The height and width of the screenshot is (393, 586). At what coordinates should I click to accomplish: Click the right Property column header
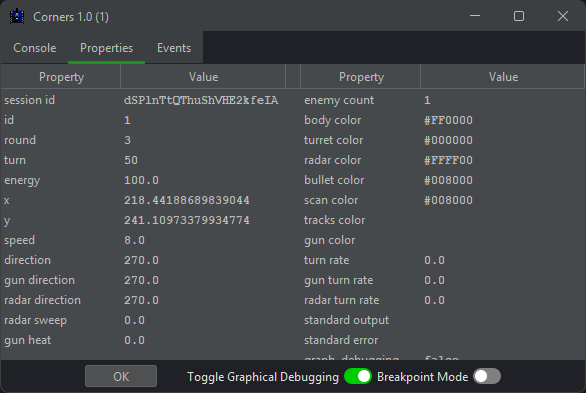pos(361,77)
